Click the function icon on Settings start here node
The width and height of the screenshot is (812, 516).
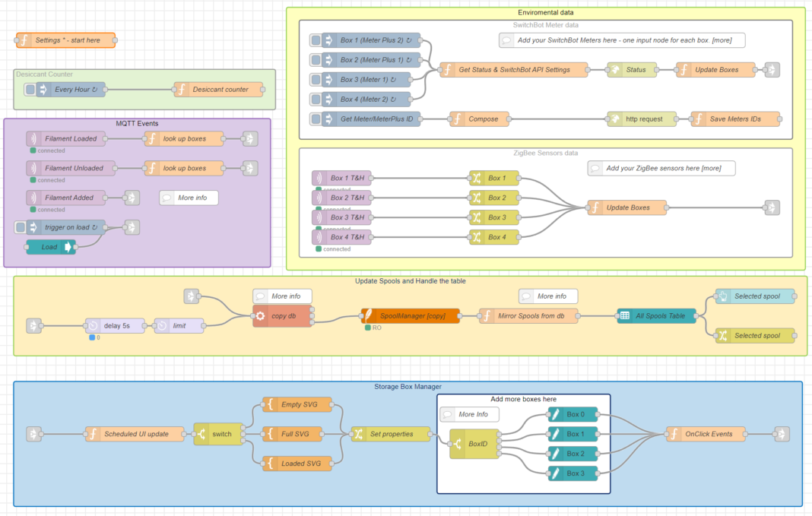click(x=24, y=40)
